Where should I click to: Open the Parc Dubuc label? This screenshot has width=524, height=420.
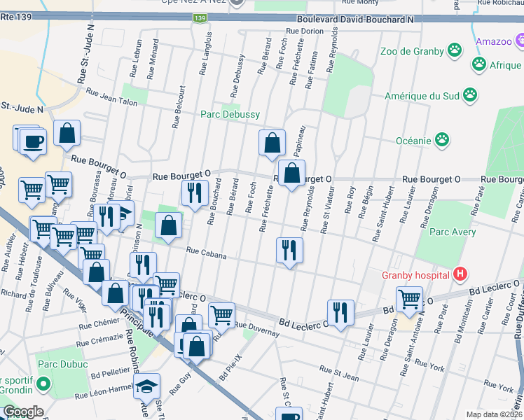click(63, 364)
